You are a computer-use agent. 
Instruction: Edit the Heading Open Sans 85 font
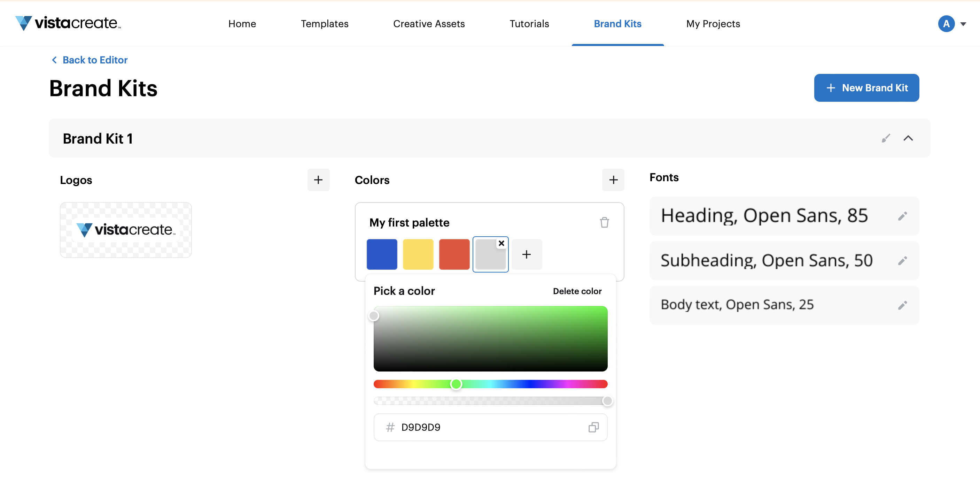tap(902, 216)
